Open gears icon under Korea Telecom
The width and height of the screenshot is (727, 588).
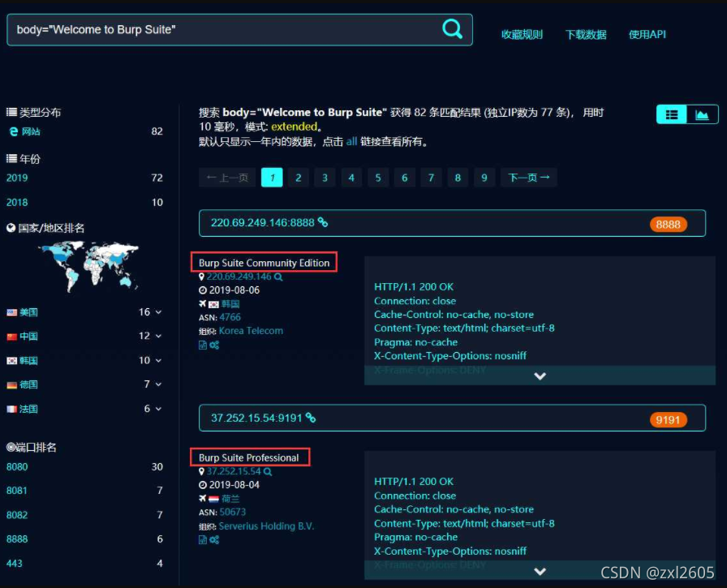coord(214,345)
